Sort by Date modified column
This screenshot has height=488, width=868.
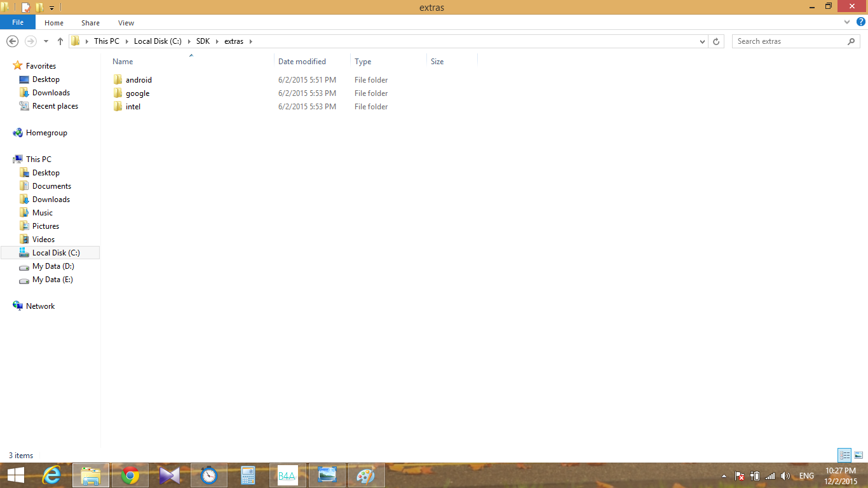pos(302,62)
